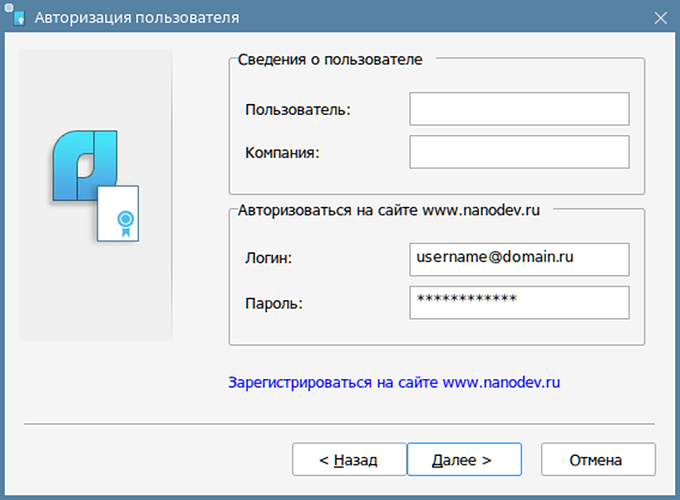Select the Логин field with username@domain.ru

click(519, 259)
